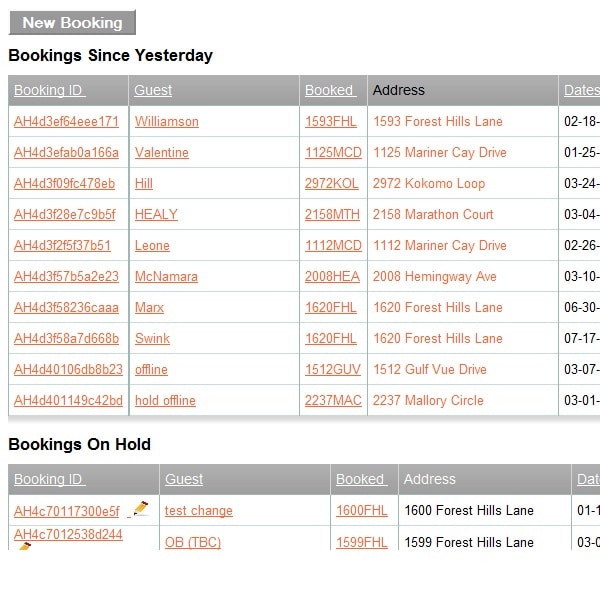Open booking AH4d3f58a7d668b for Swink
This screenshot has width=600, height=600.
click(67, 339)
